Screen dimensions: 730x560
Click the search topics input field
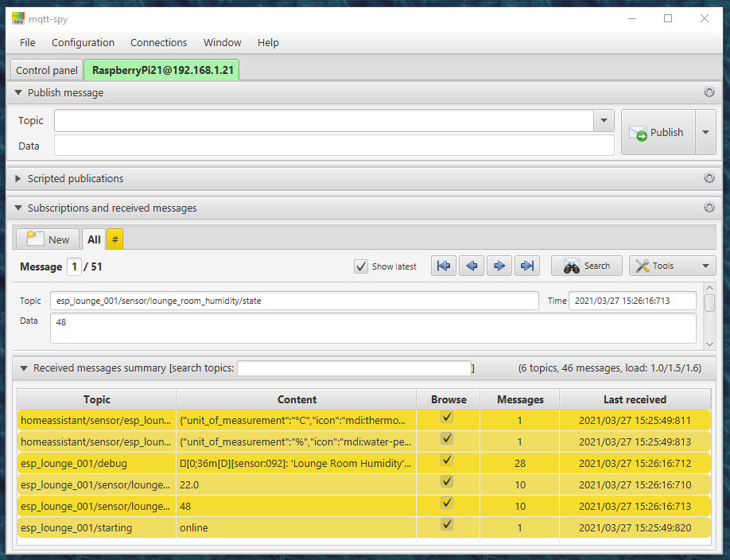pyautogui.click(x=354, y=368)
